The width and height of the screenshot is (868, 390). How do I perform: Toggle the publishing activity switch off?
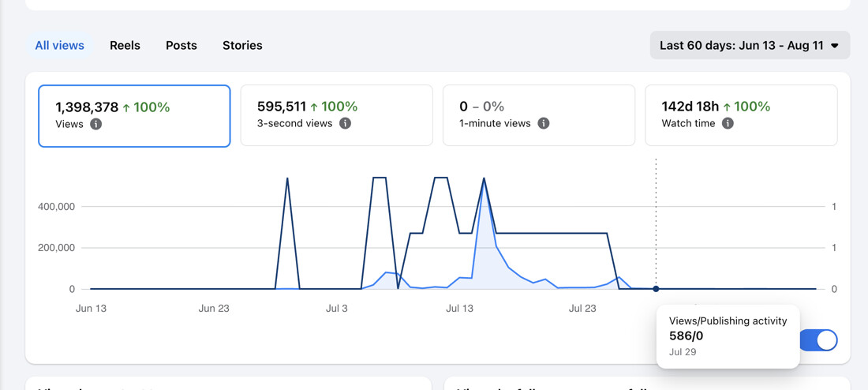pyautogui.click(x=819, y=340)
